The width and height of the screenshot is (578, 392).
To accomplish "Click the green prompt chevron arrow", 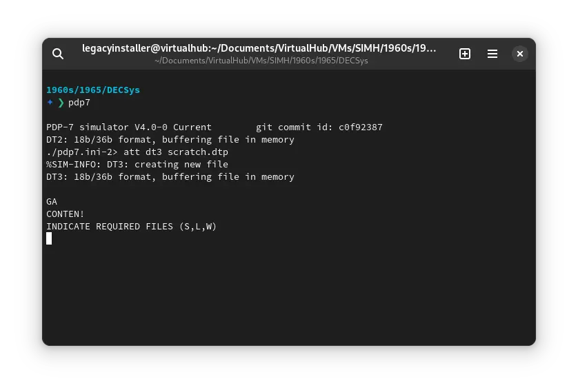I will [61, 103].
